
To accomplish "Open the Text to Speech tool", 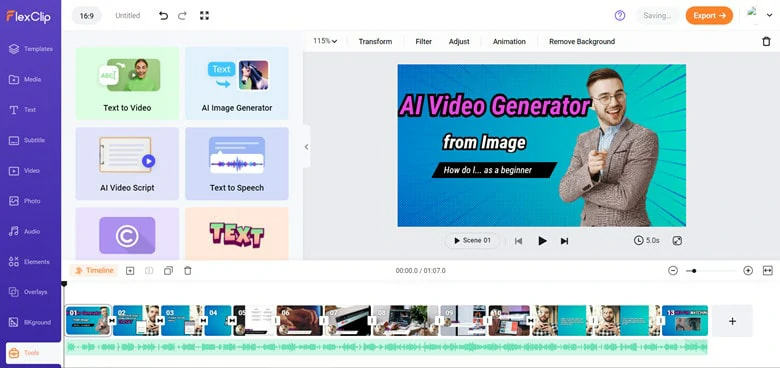I will coord(237,164).
